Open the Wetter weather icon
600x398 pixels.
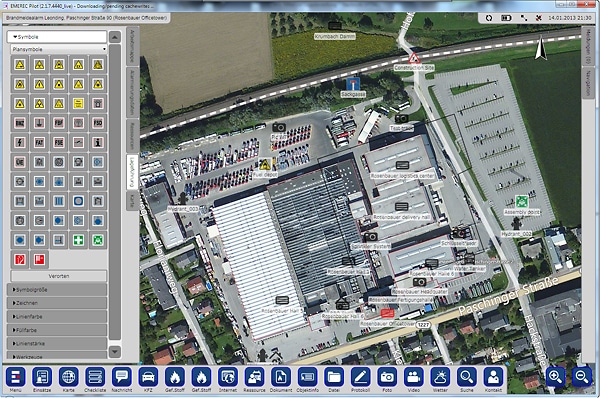(x=440, y=377)
